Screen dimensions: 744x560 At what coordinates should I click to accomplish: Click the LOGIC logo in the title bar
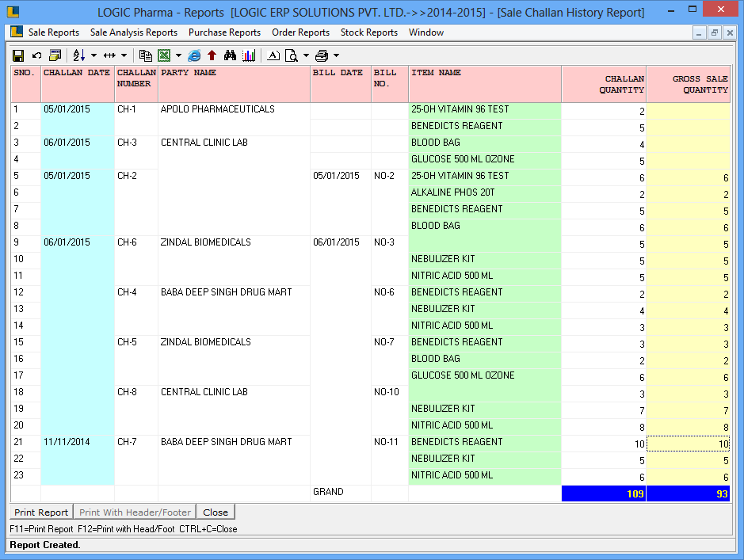[x=13, y=11]
